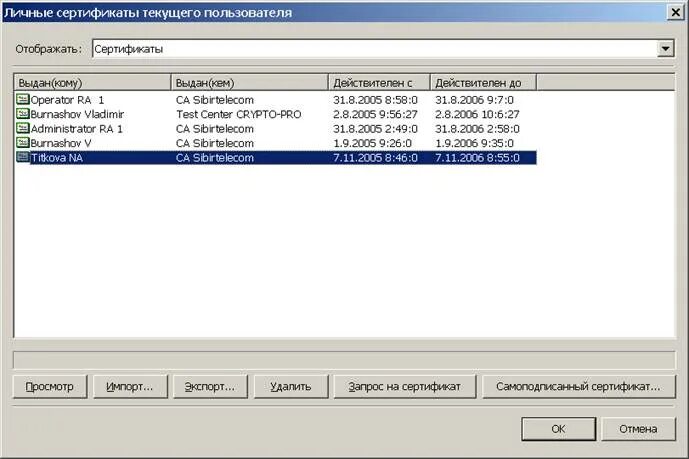Click the Test Center CRYPTO-PRO issuer cell
The width and height of the screenshot is (689, 459).
pos(239,114)
